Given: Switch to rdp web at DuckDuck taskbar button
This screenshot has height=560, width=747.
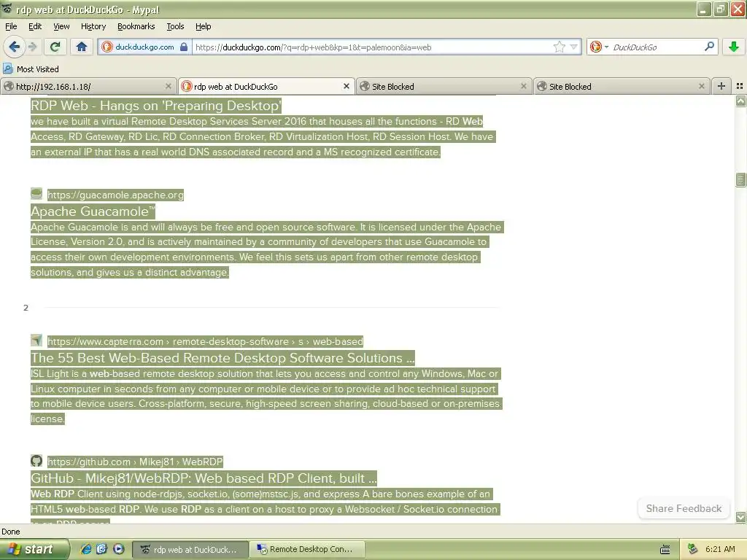Looking at the screenshot, I should click(x=190, y=550).
